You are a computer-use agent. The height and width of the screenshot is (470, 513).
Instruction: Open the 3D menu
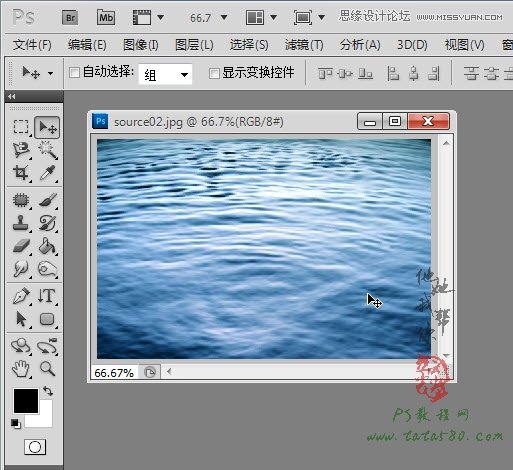pyautogui.click(x=412, y=45)
